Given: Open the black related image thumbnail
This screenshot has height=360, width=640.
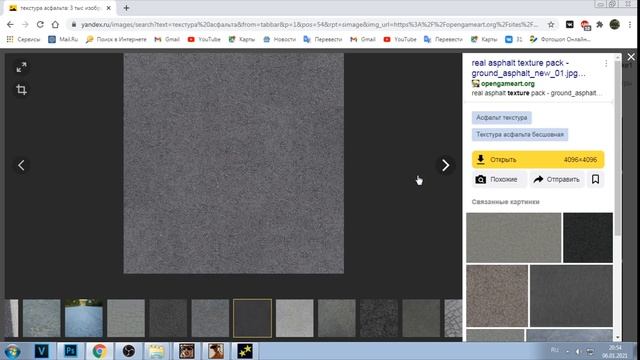Looking at the screenshot, I should [588, 238].
